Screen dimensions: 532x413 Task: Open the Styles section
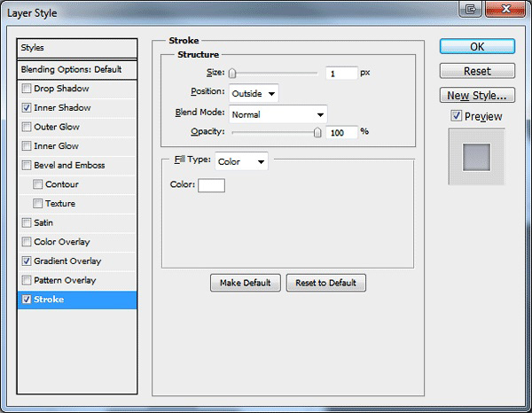[x=77, y=48]
